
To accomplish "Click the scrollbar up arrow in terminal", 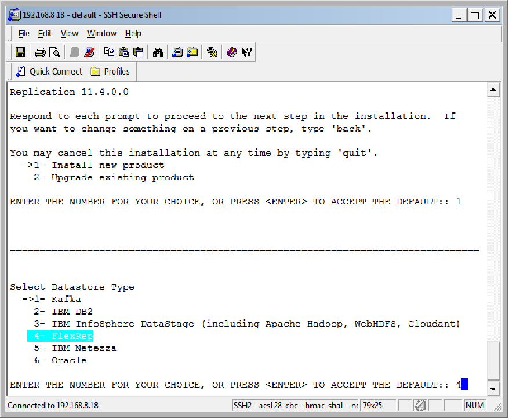I will pos(493,91).
